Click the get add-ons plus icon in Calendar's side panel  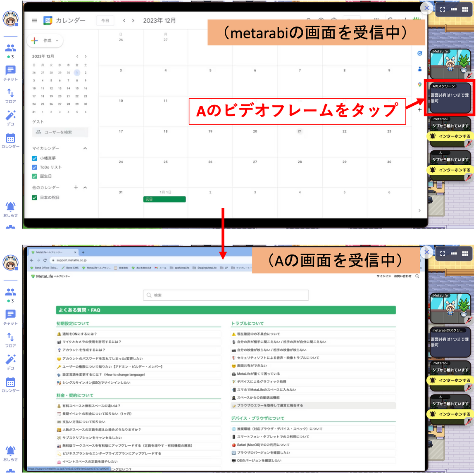point(419,109)
